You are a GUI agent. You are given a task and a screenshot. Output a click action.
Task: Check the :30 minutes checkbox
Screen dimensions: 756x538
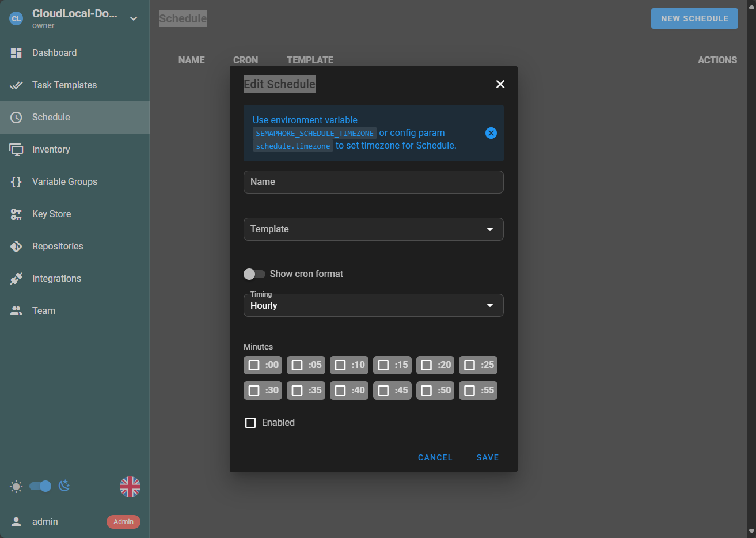click(x=254, y=391)
